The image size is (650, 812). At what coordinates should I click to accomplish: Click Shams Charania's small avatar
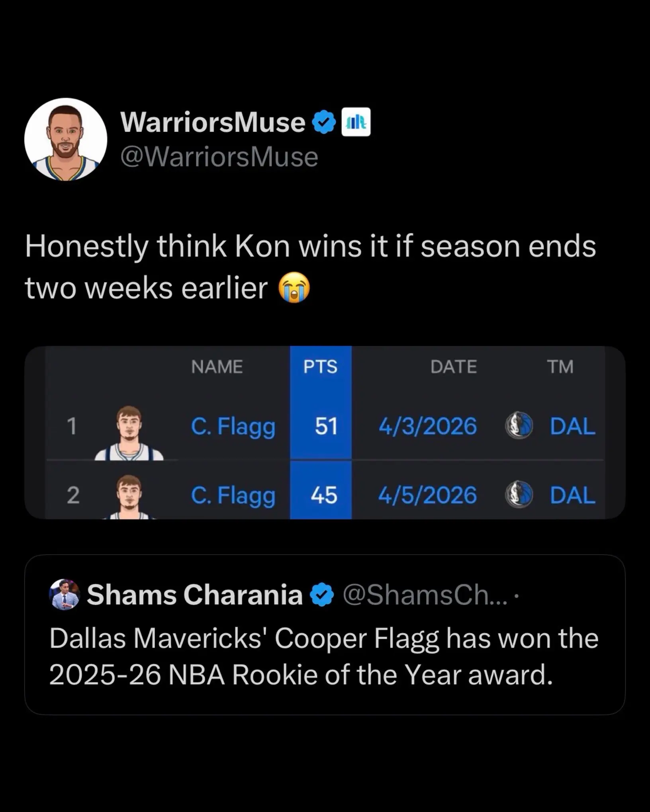[64, 595]
